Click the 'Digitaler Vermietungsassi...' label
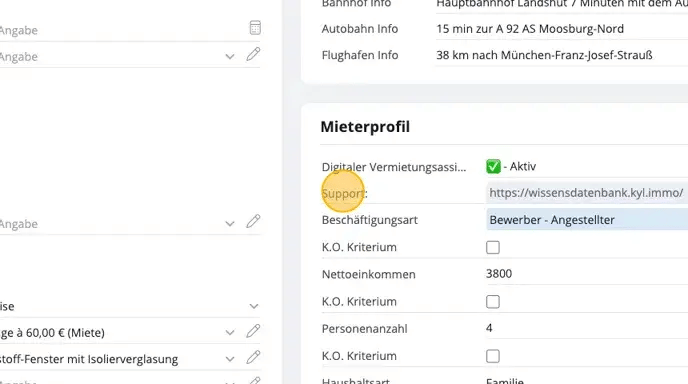This screenshot has height=384, width=688. [x=394, y=167]
